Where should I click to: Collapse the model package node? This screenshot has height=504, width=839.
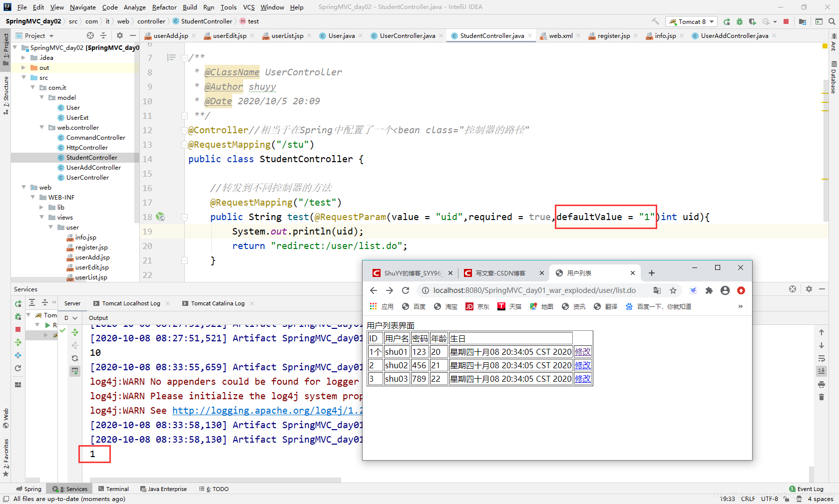coord(41,97)
